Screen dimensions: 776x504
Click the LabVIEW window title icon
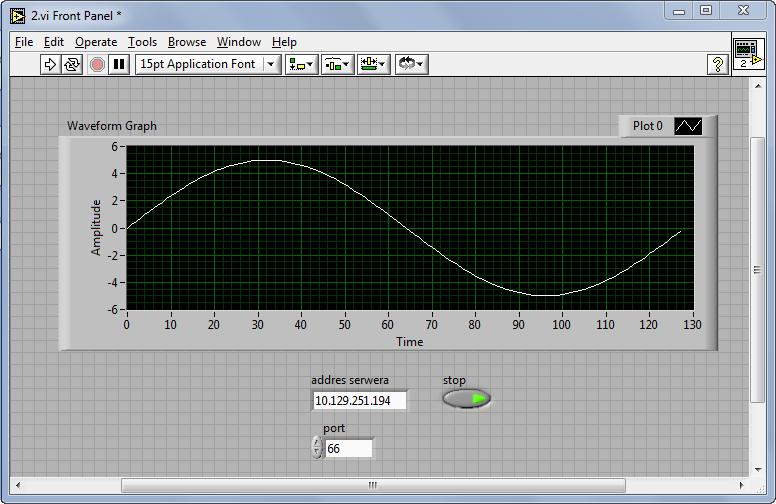[18, 16]
